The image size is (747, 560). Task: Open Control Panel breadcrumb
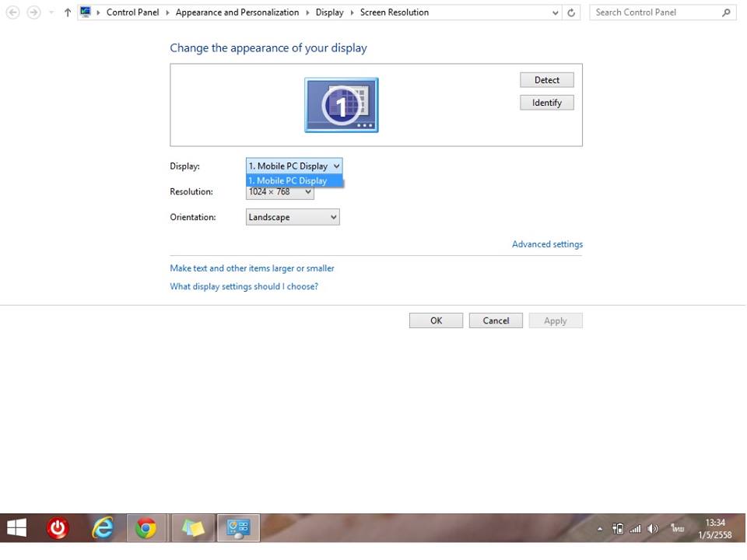(132, 12)
